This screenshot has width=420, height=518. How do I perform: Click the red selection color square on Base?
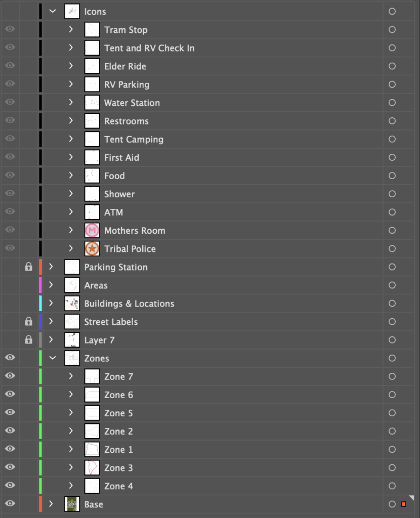click(403, 504)
